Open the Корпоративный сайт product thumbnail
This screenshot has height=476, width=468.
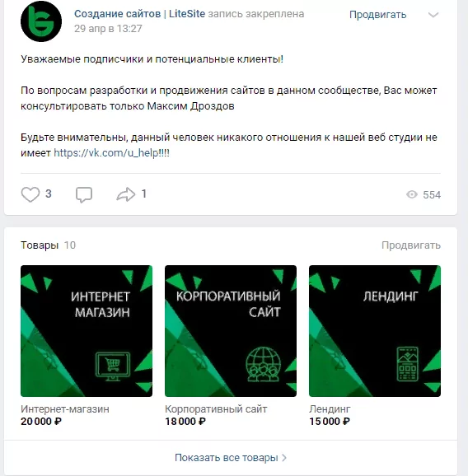pyautogui.click(x=231, y=331)
